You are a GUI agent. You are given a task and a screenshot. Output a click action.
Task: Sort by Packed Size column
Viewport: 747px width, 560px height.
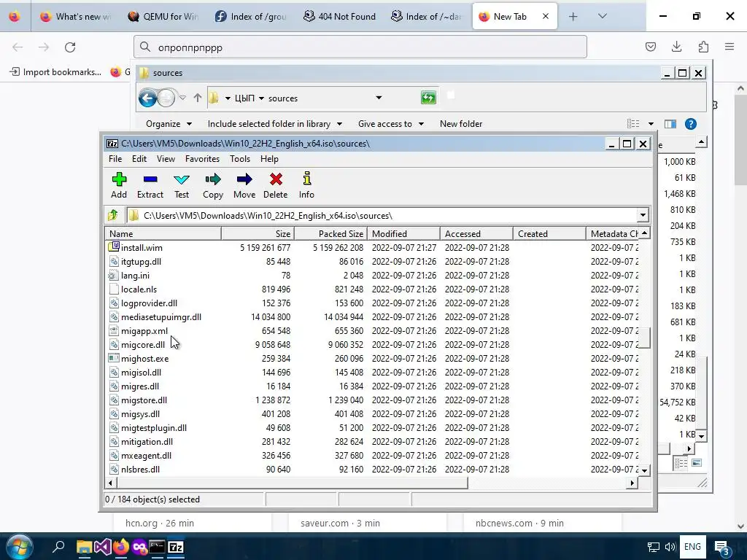click(330, 233)
